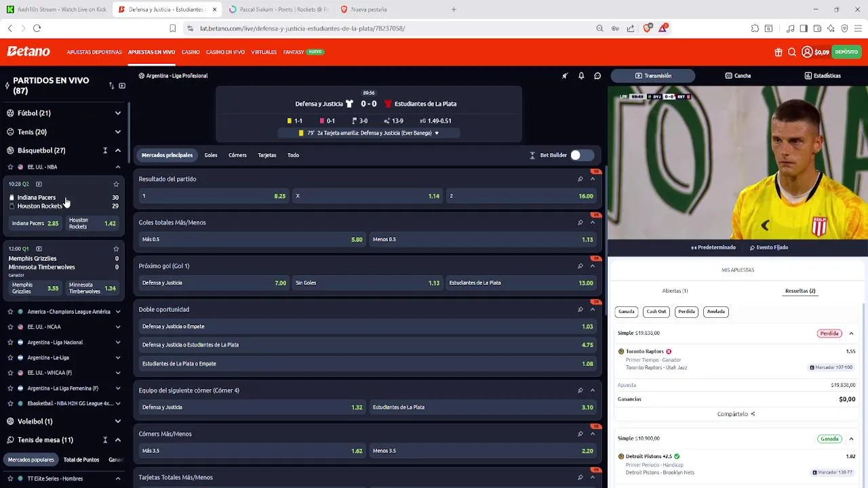Viewport: 868px width, 488px height.
Task: Pin the Goles totales Más/Menos market
Action: 580,222
